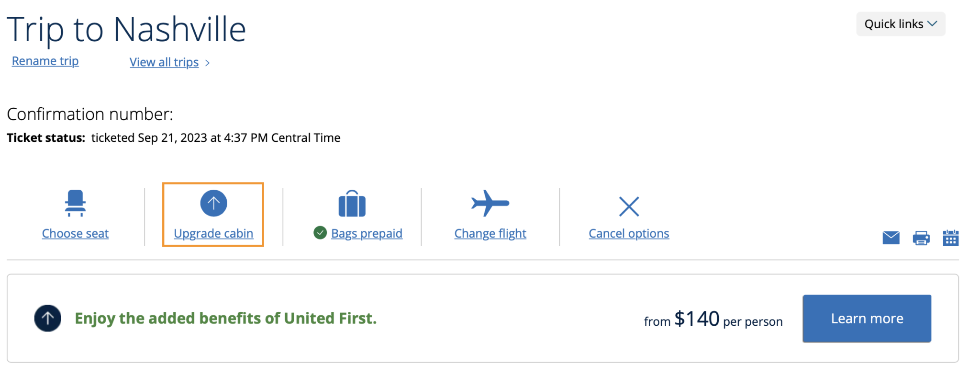Click the Upgrade cabin arrow icon
The height and width of the screenshot is (377, 980).
click(x=213, y=203)
